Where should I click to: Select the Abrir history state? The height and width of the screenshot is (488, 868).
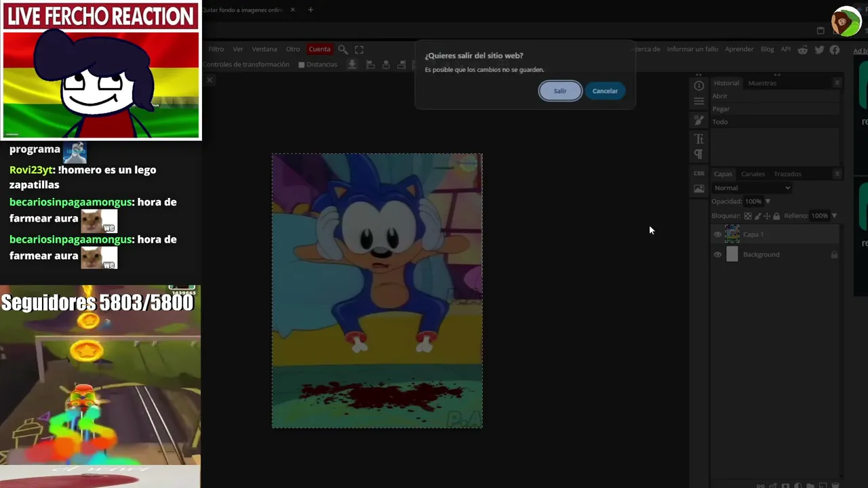[775, 96]
